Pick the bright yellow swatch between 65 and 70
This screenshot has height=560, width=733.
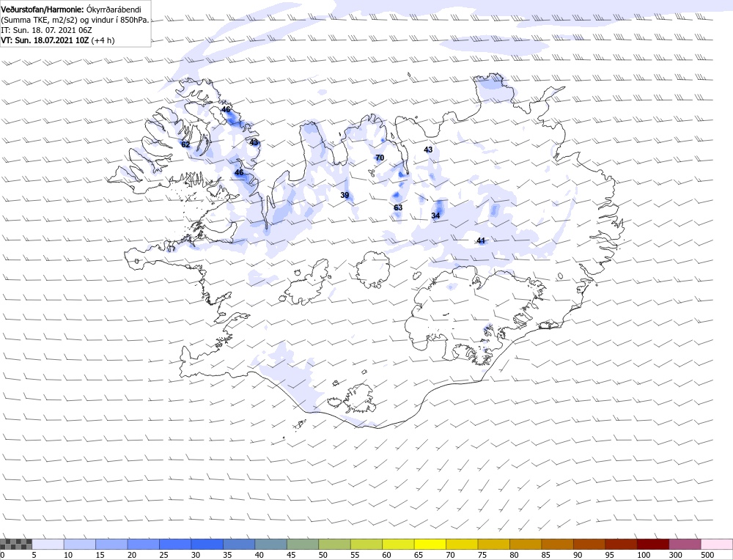[x=430, y=544]
